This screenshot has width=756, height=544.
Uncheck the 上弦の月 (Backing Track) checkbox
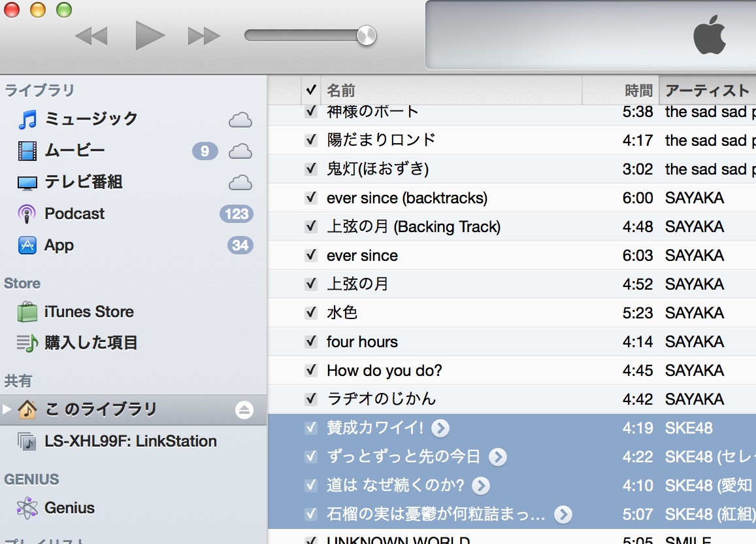[x=311, y=227]
